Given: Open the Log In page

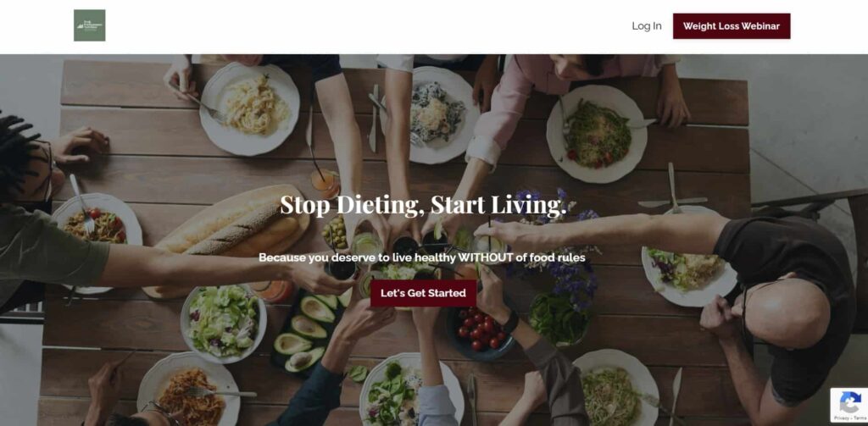Looking at the screenshot, I should (x=647, y=26).
